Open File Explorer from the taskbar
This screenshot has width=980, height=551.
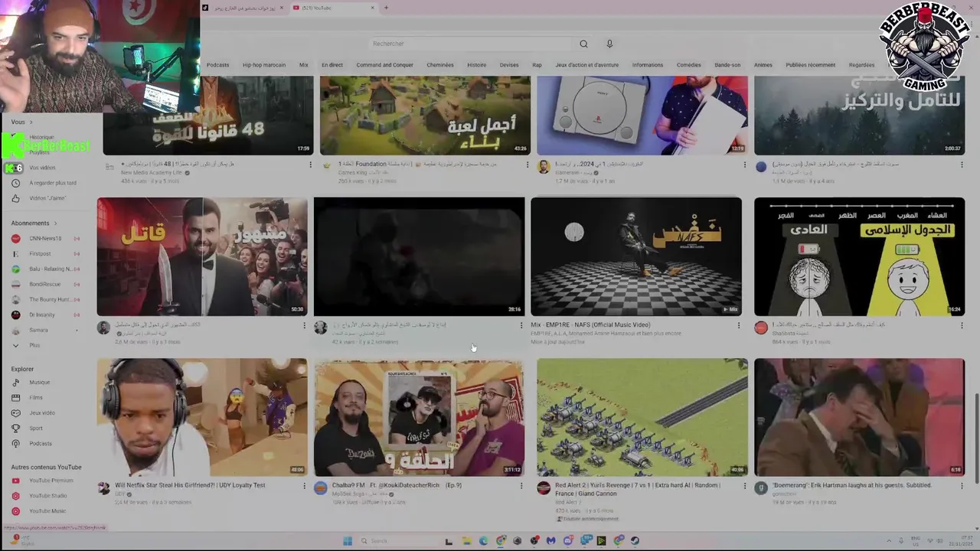pyautogui.click(x=465, y=541)
